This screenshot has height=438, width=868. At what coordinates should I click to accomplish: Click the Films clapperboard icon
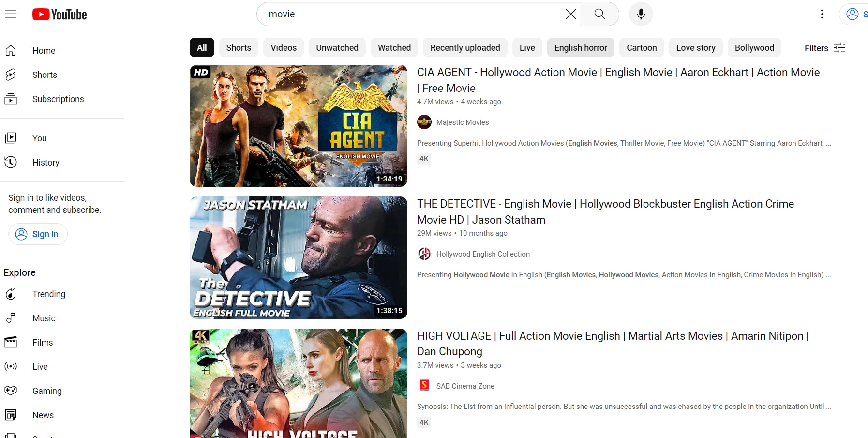tap(11, 343)
